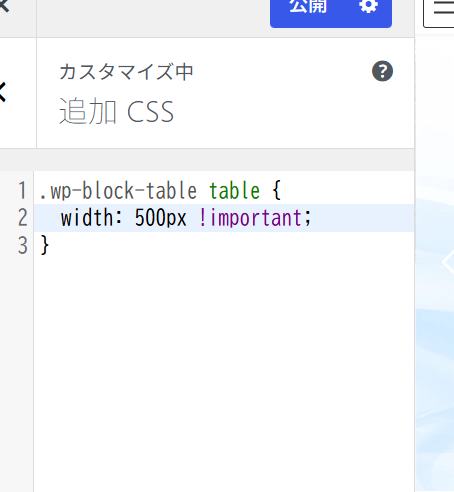Click the カスタマイズ中 label
The image size is (454, 492).
point(126,72)
